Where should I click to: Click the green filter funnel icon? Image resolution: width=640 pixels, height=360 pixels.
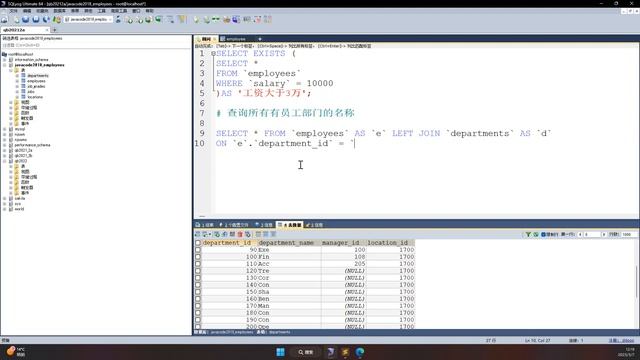point(528,234)
